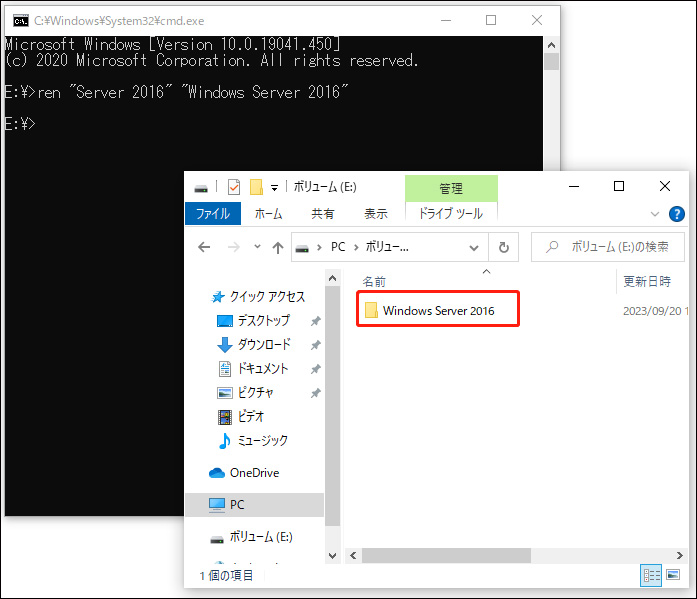Click PC in the address bar breadcrumb
The image size is (697, 599).
coord(338,247)
